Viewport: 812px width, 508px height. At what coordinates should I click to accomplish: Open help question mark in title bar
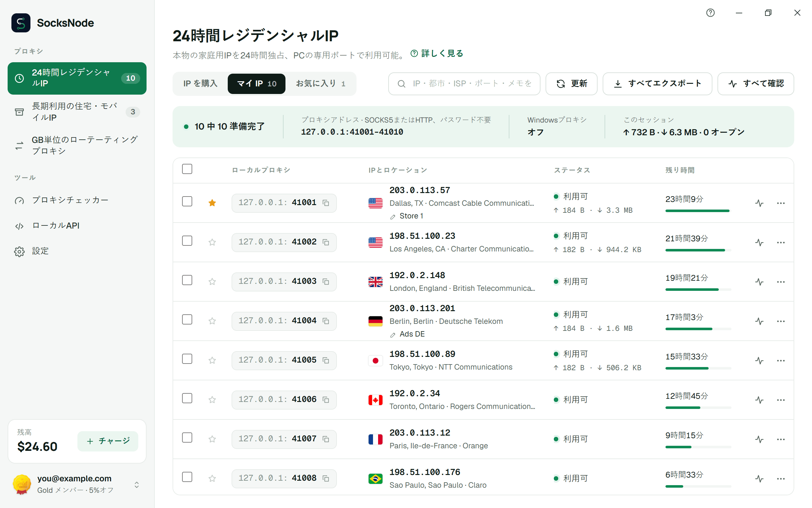(710, 13)
